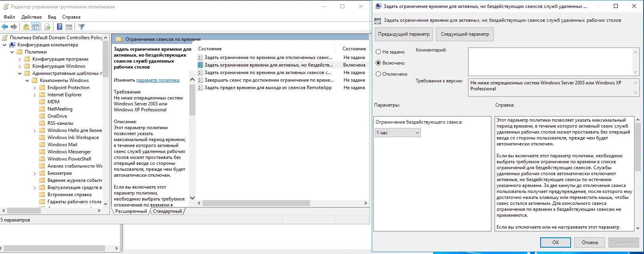Select the Отключено radio button
Screen dimensions: 644x254
378,74
